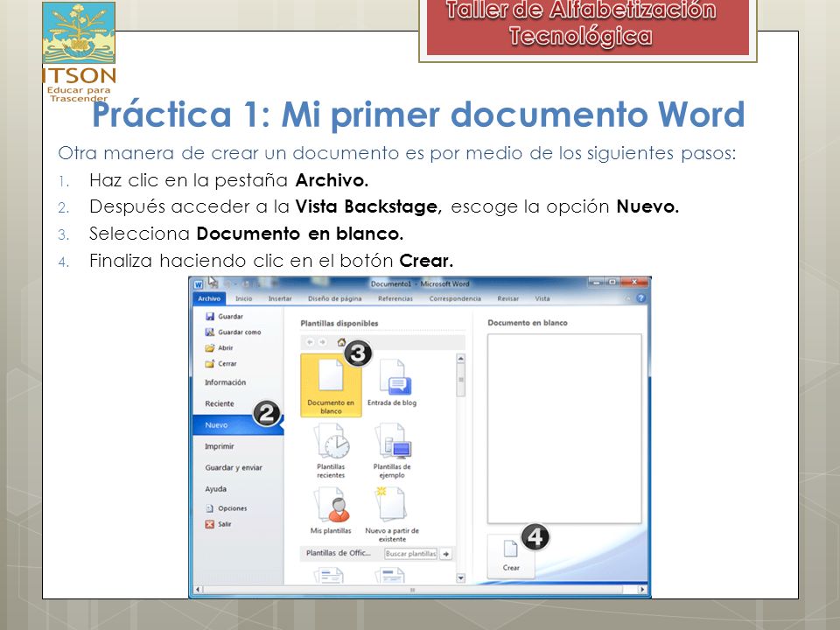This screenshot has height=630, width=840.
Task: Click the Cerrar folder icon
Action: click(209, 363)
